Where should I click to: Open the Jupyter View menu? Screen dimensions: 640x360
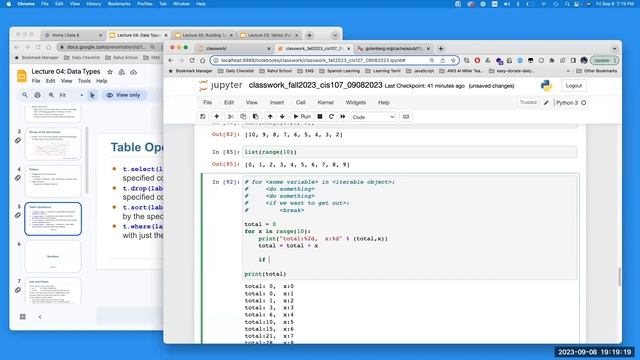tap(252, 102)
